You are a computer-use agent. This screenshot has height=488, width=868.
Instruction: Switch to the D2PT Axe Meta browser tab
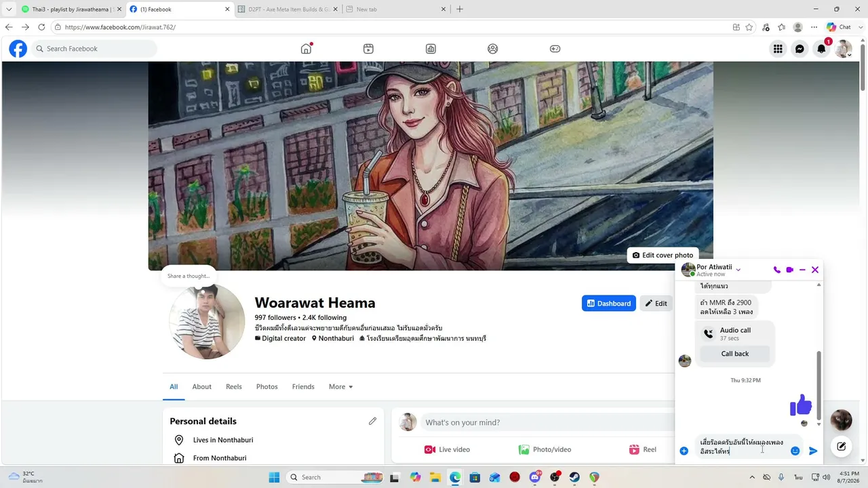click(x=288, y=9)
